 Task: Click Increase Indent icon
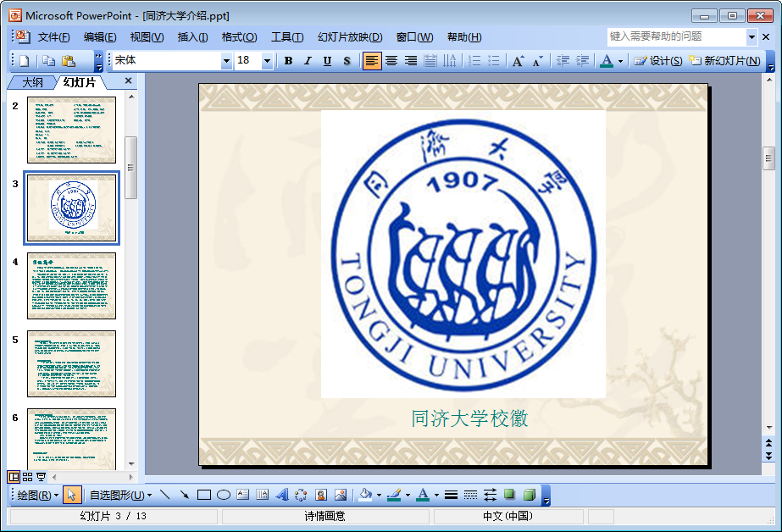click(582, 61)
